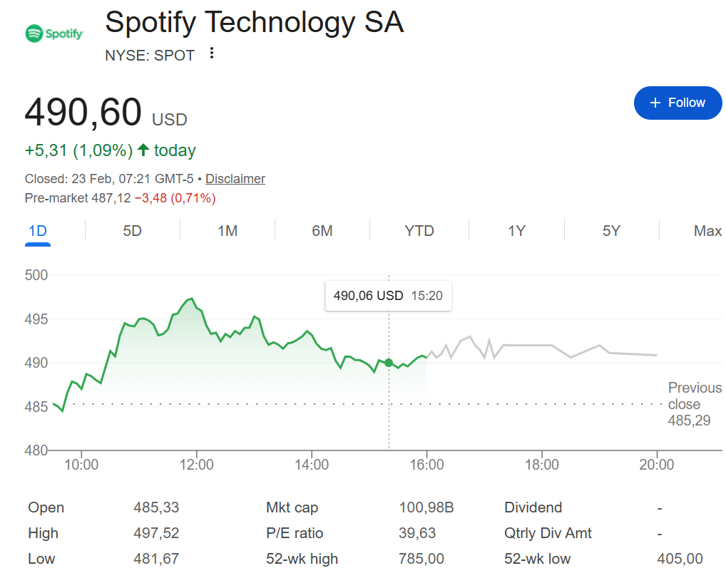Click the Spotify logo icon

click(54, 33)
